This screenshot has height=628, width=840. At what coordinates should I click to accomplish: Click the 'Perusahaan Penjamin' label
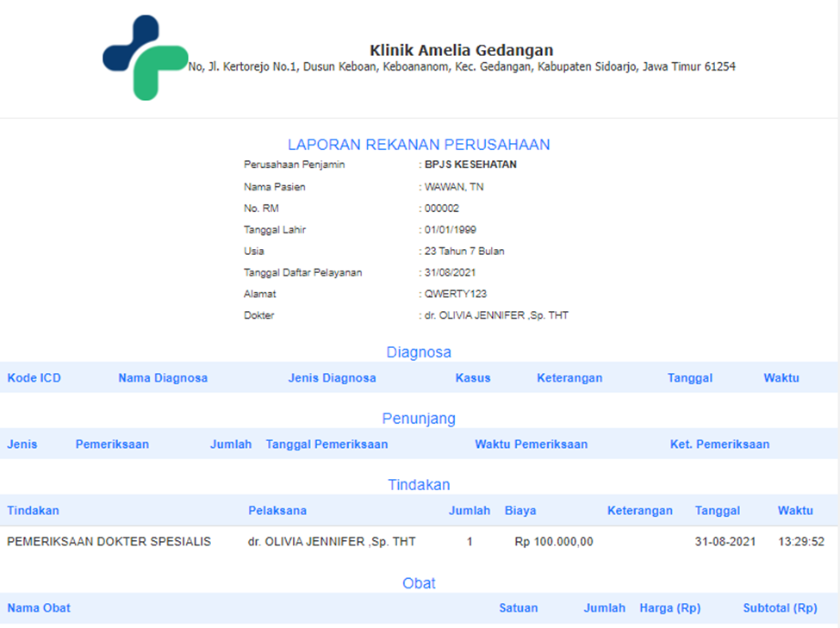294,165
